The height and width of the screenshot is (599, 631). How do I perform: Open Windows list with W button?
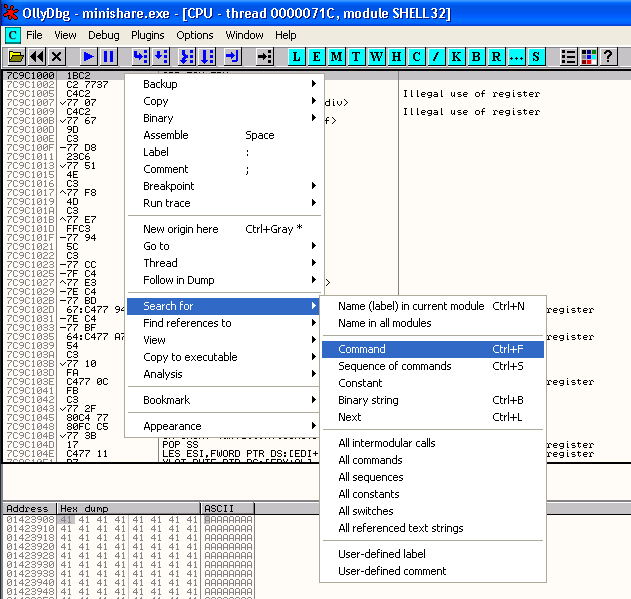376,57
